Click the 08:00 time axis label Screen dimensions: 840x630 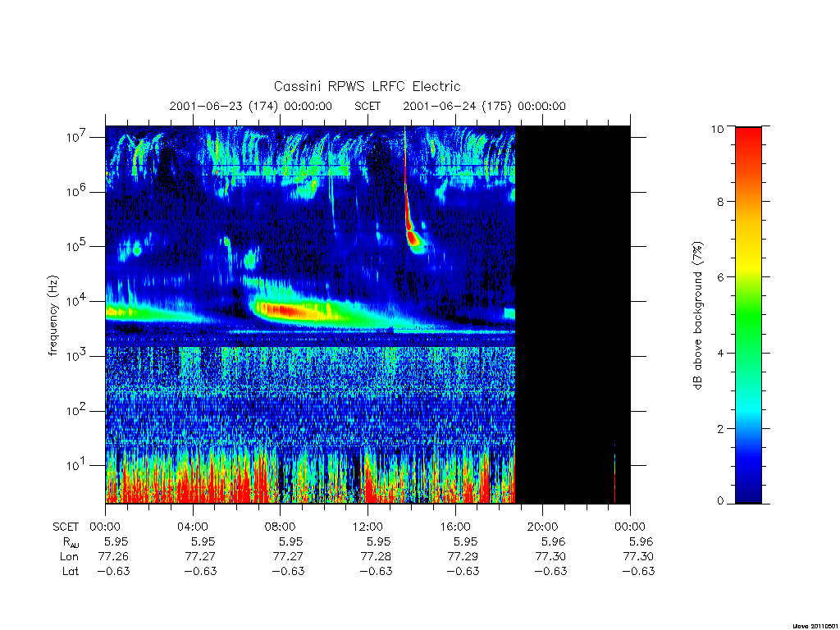[281, 527]
